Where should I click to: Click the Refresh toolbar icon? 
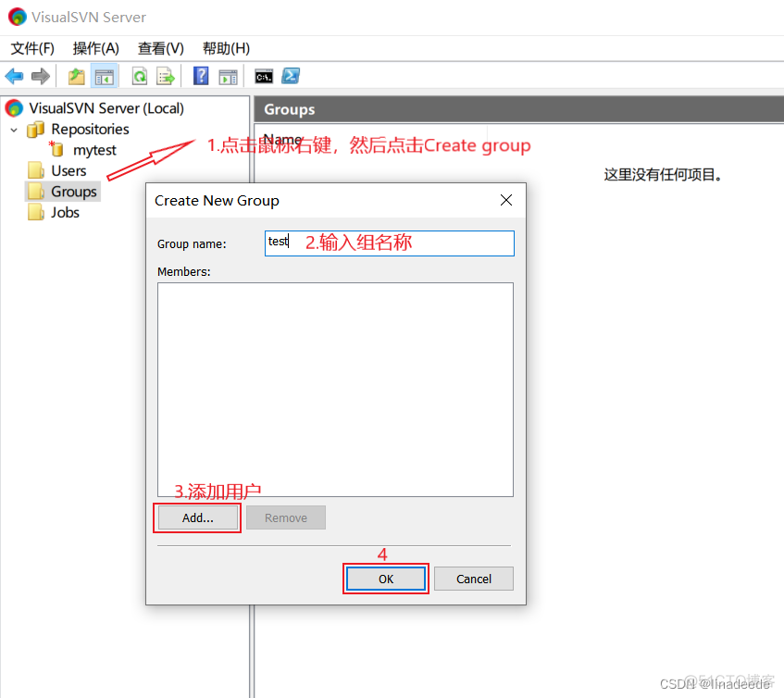[140, 77]
